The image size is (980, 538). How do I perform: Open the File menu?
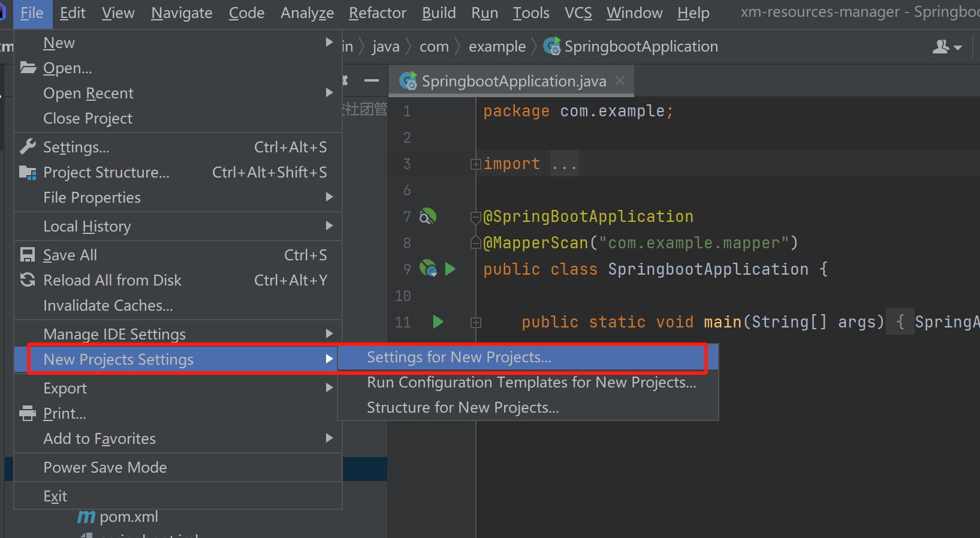click(x=32, y=13)
